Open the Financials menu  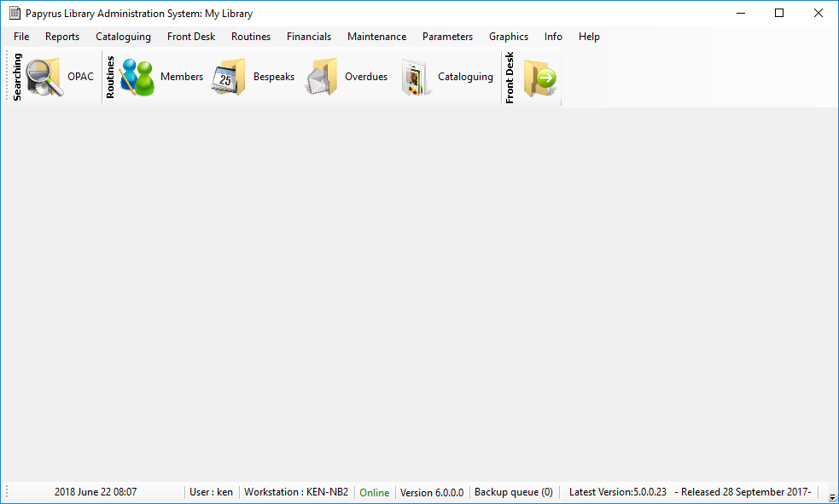pyautogui.click(x=309, y=37)
